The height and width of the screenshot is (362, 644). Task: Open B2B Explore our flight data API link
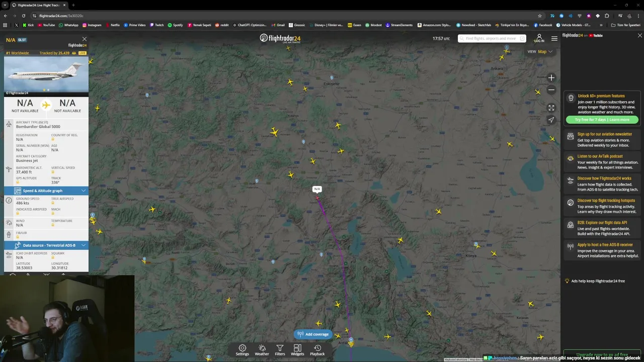(602, 223)
